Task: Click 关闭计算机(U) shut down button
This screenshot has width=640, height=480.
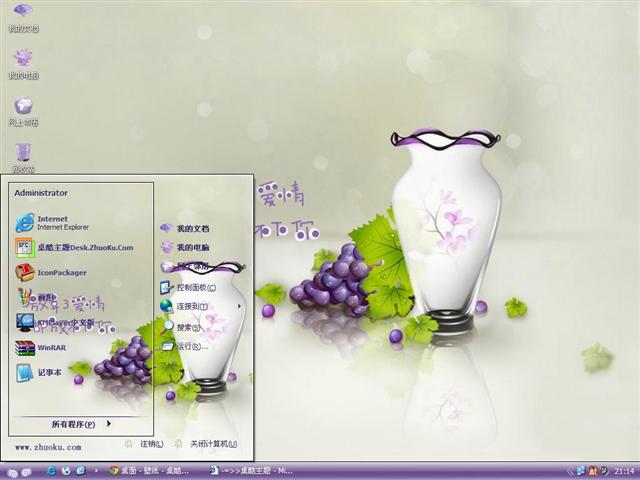Action: (206, 444)
